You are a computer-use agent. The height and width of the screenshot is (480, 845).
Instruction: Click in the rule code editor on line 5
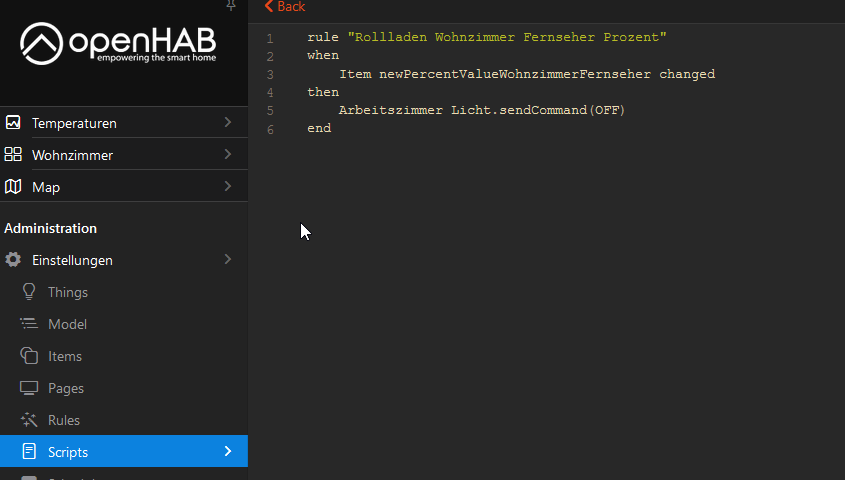[481, 110]
